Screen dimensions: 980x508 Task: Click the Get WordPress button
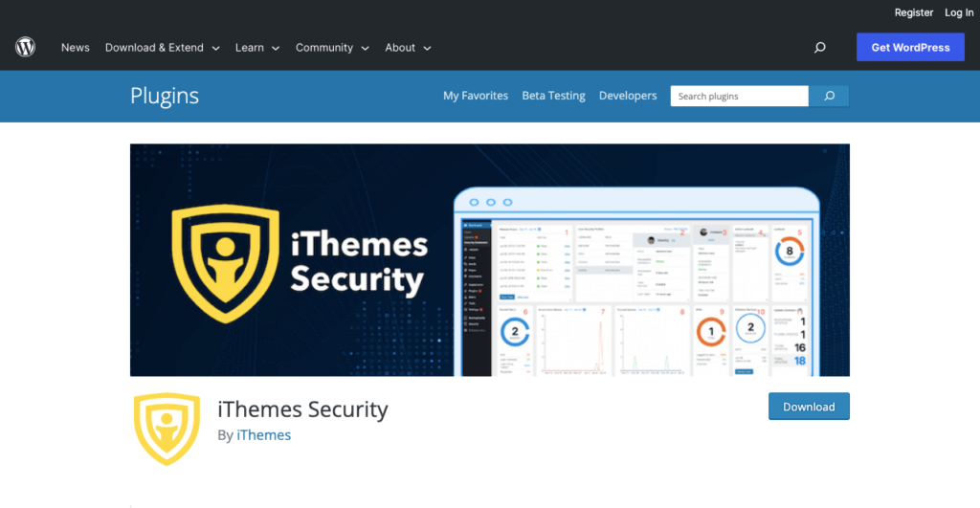(910, 48)
